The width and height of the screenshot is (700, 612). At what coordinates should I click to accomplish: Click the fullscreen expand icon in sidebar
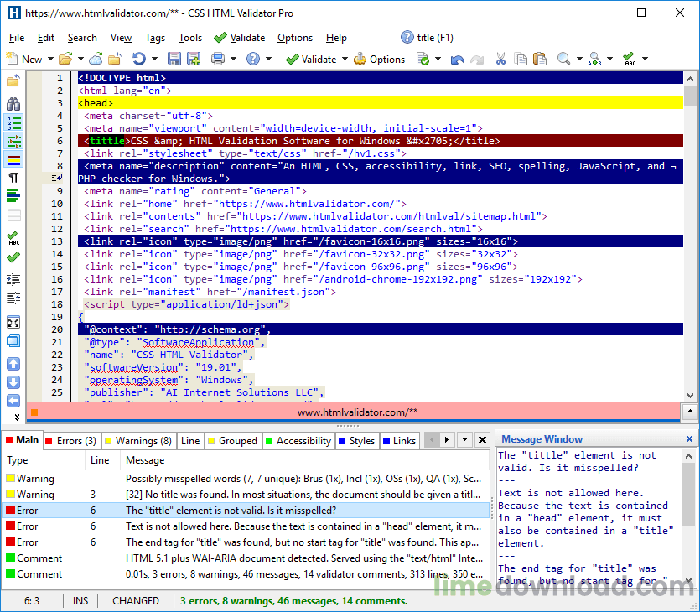click(13, 322)
